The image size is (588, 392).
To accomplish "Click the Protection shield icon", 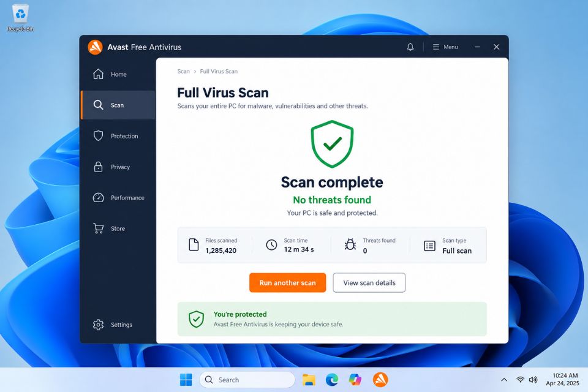I will [98, 136].
